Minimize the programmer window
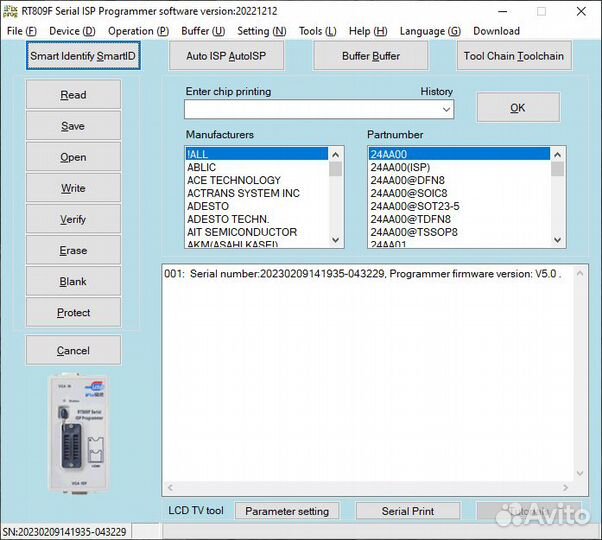The image size is (602, 540). tap(503, 12)
